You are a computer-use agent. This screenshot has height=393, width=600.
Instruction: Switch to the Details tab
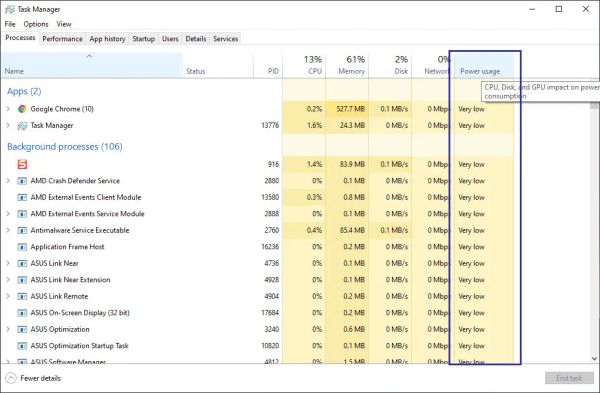click(196, 39)
